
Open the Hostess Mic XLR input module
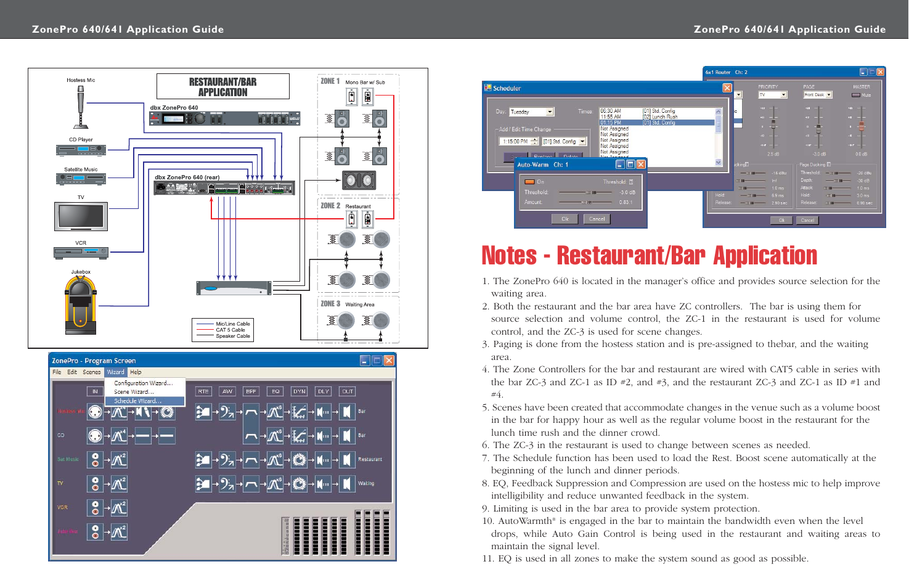click(95, 412)
